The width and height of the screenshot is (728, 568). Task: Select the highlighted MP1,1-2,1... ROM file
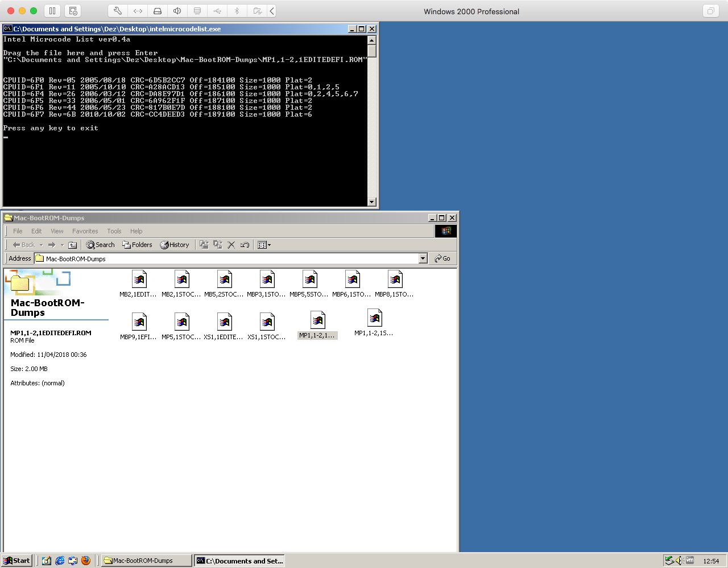pyautogui.click(x=317, y=326)
